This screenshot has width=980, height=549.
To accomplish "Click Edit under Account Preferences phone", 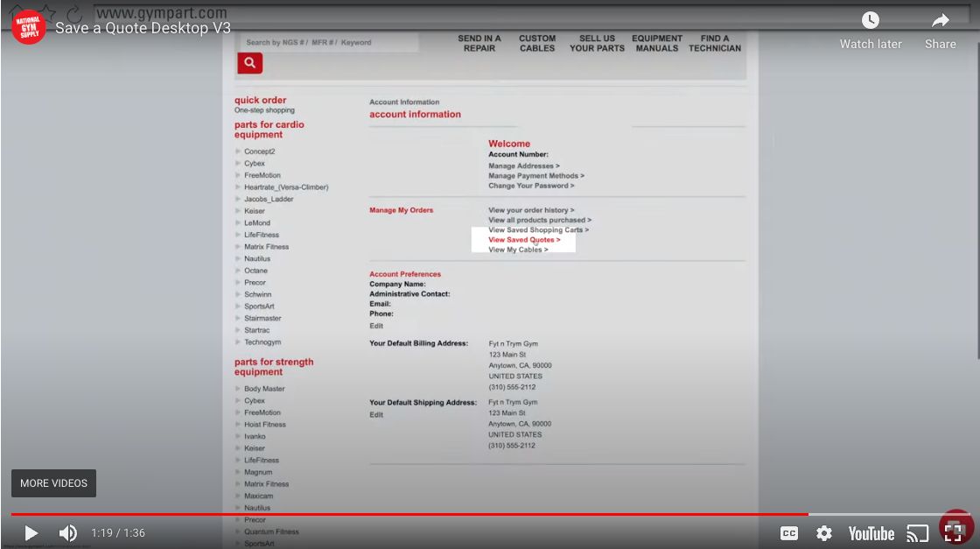I will (x=376, y=326).
